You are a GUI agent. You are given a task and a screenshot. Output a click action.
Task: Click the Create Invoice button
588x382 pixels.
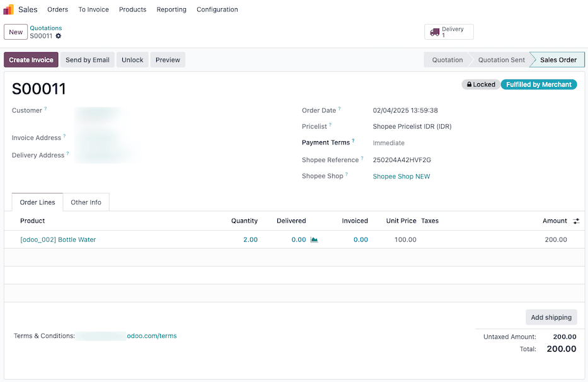30,59
